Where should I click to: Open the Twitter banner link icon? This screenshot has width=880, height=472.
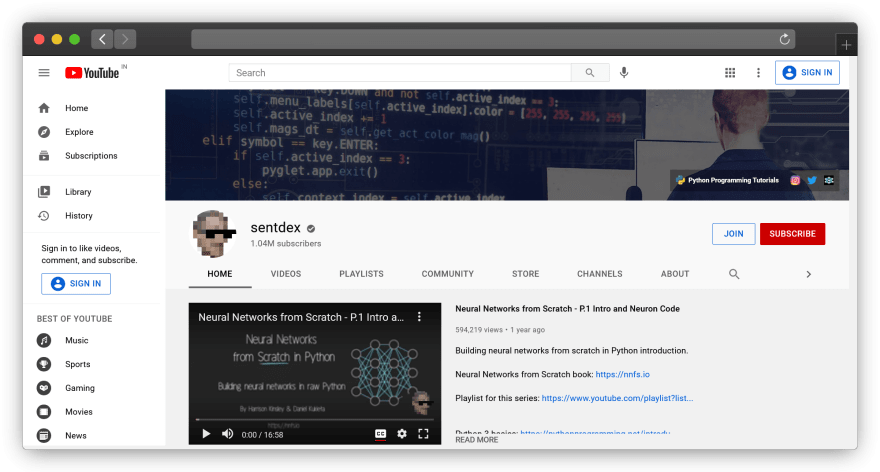tap(812, 180)
